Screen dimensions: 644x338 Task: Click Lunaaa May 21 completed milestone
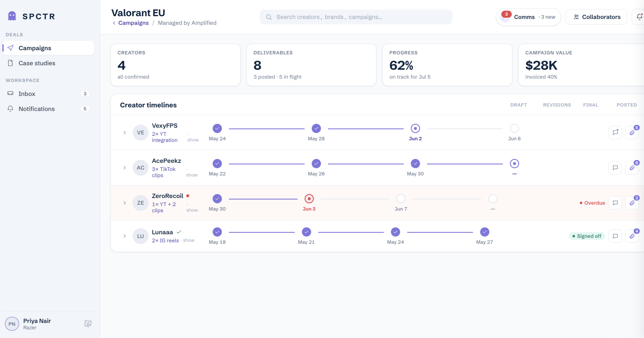(306, 232)
